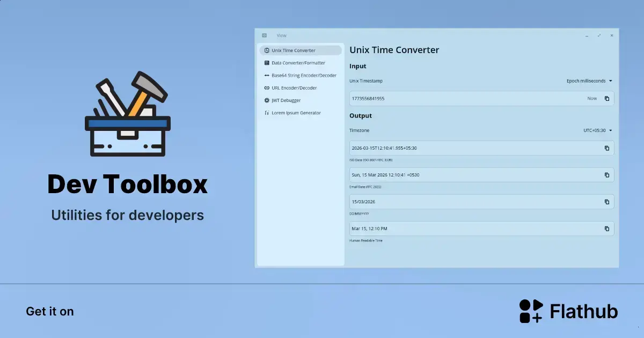
Task: Click the Sun, 15 Mar 2026 output field
Action: click(481, 175)
